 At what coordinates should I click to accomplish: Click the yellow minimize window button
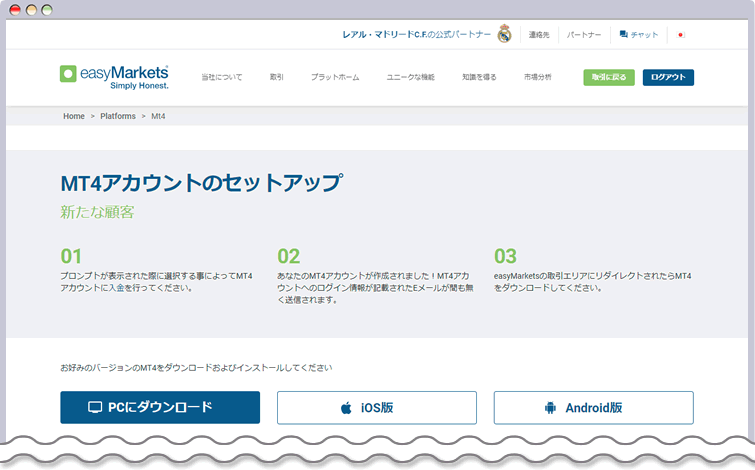(x=31, y=10)
